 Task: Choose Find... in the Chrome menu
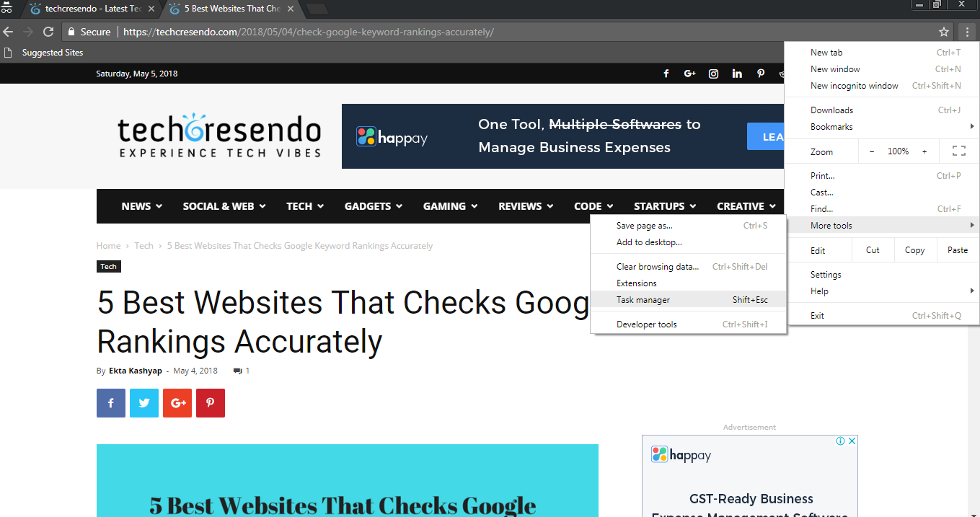[x=882, y=209]
